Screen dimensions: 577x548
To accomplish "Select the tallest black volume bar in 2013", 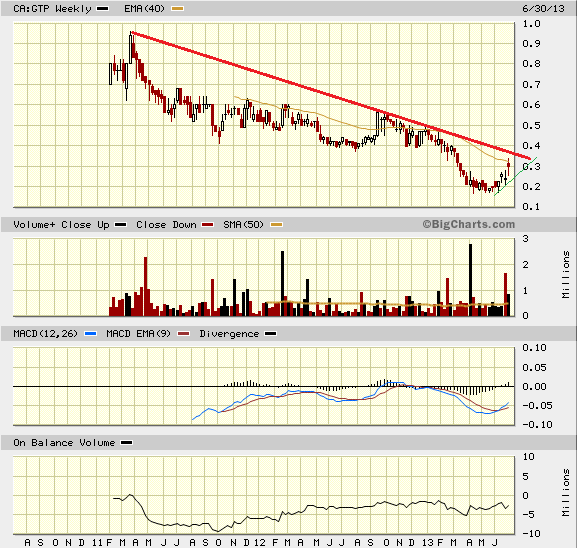I will [470, 280].
